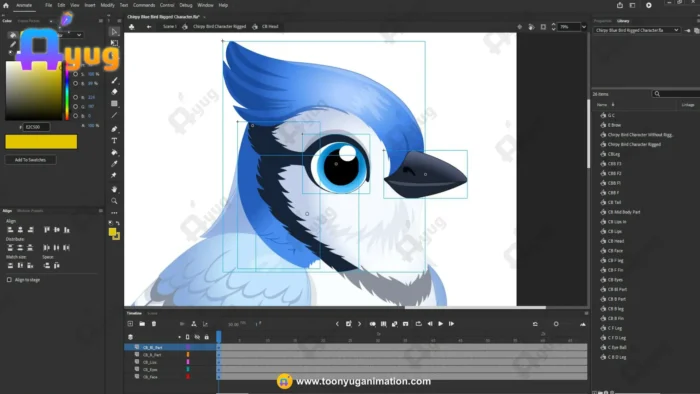Toggle lock all layers column icon
Image resolution: width=700 pixels, height=394 pixels.
click(x=207, y=337)
